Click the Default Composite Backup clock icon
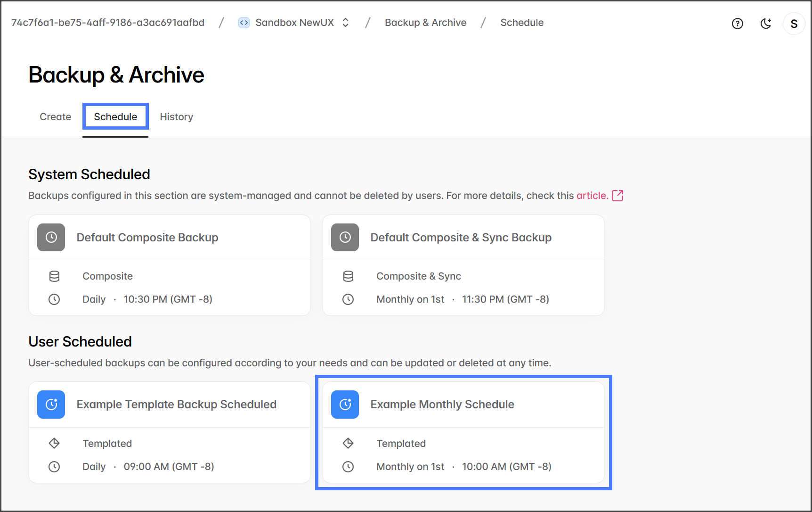 [x=51, y=238]
